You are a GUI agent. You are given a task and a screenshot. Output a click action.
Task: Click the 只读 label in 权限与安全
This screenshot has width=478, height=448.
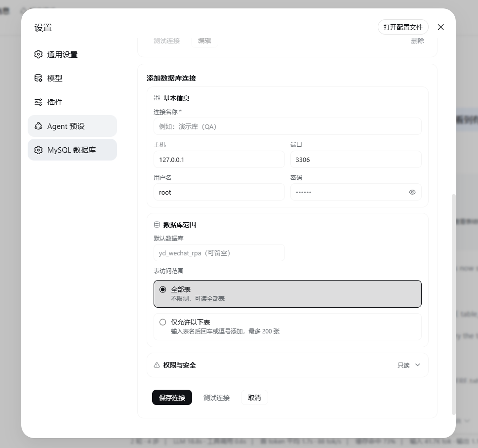click(403, 365)
